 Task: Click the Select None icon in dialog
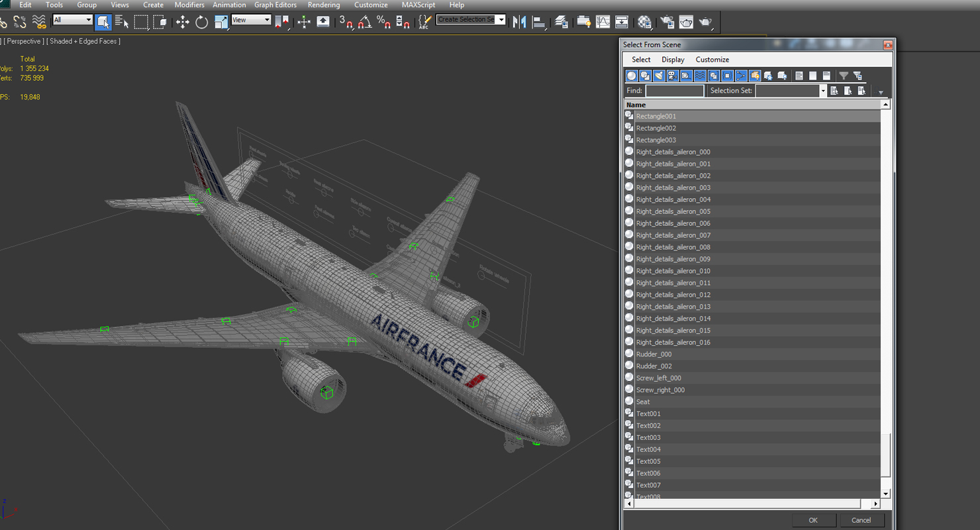(x=813, y=76)
